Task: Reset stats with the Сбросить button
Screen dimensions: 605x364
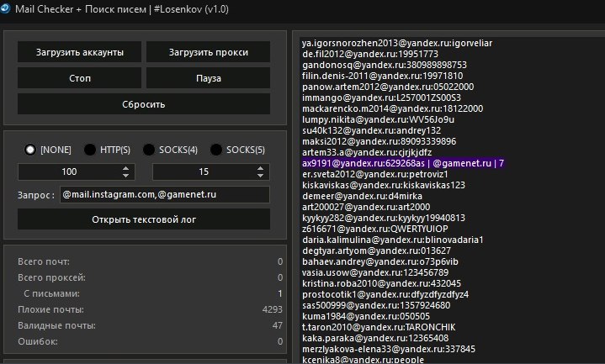Action: pos(144,104)
